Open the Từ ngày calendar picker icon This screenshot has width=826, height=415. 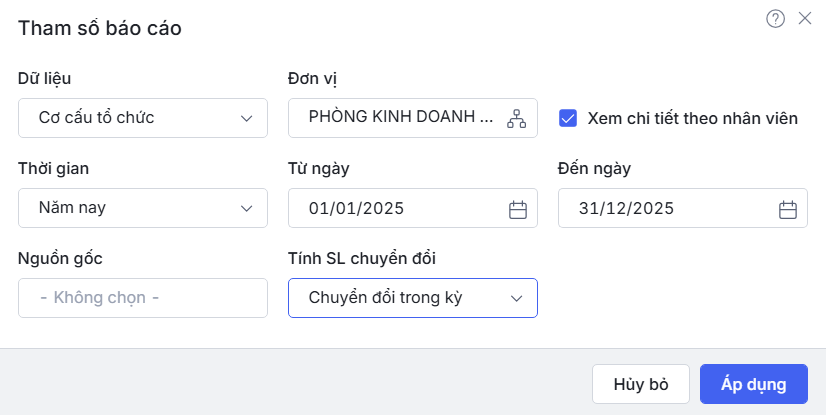pos(518,209)
